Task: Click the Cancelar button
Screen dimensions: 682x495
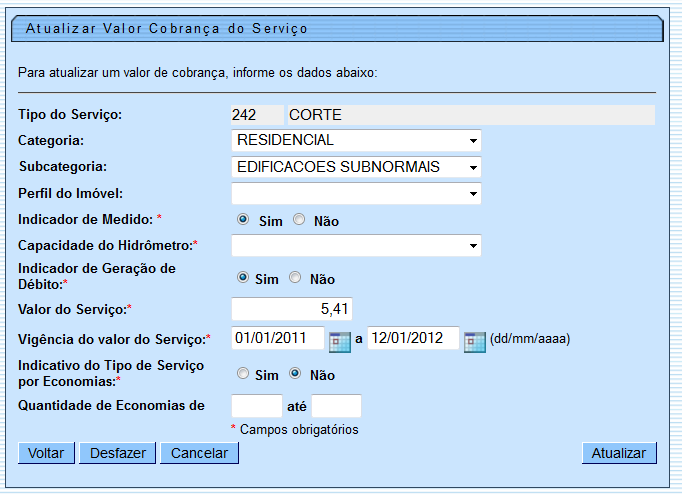Action: pos(199,453)
